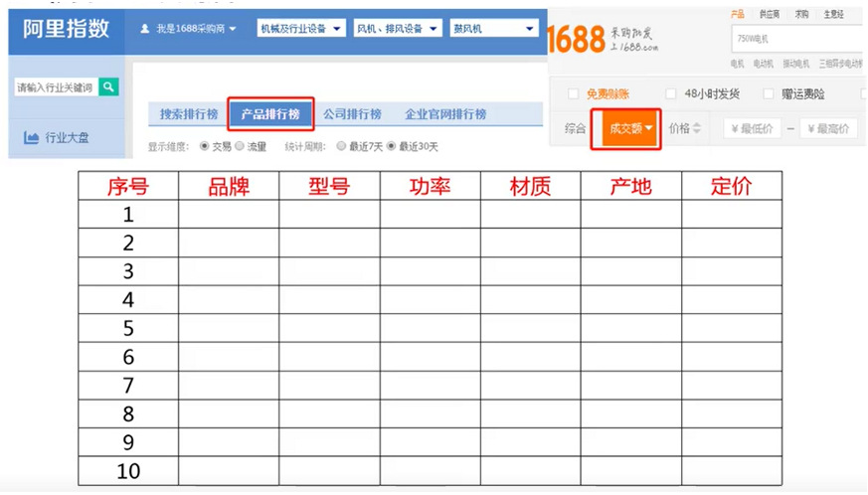Select the 最近7天 radio button
Image resolution: width=868 pixels, height=495 pixels.
click(341, 146)
